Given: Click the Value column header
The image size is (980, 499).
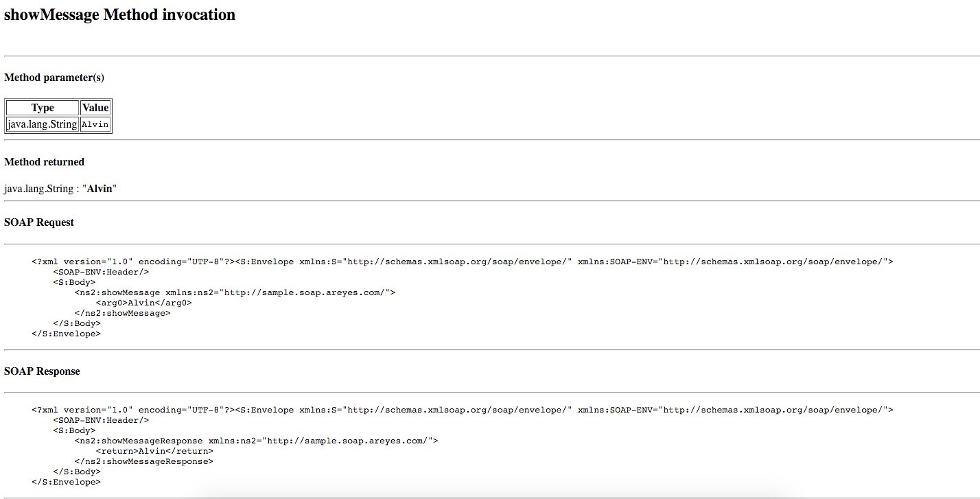Looking at the screenshot, I should (x=95, y=108).
